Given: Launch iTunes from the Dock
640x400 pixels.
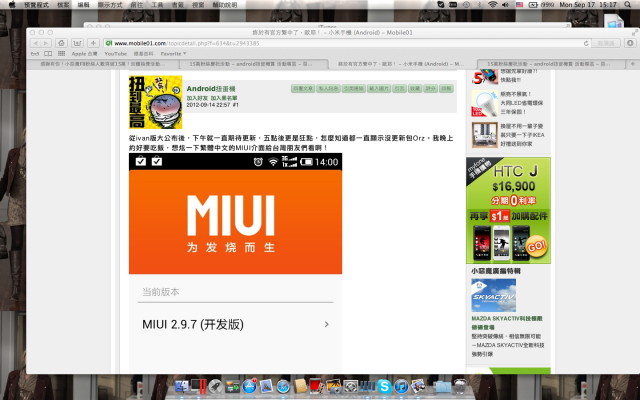Looking at the screenshot, I should [401, 386].
